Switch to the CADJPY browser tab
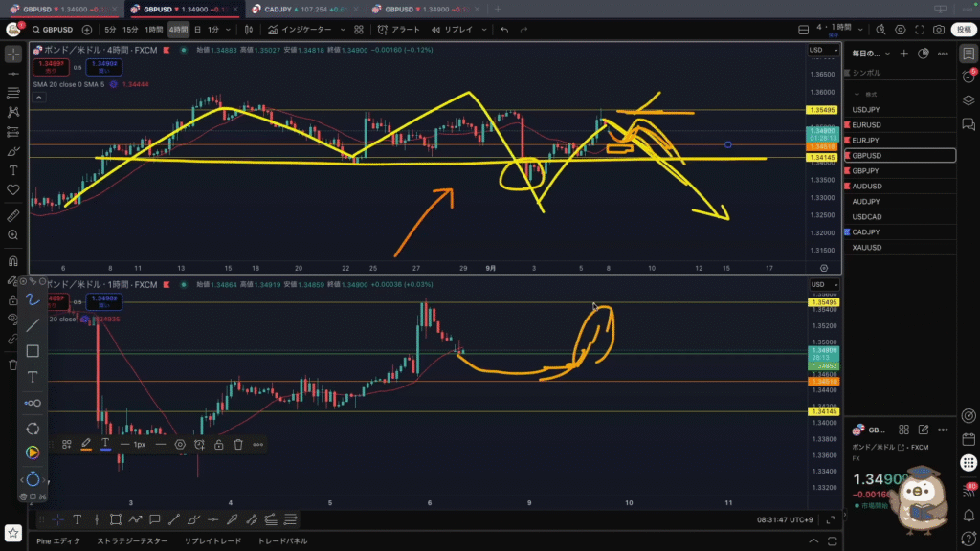The height and width of the screenshot is (551, 980). coord(303,10)
